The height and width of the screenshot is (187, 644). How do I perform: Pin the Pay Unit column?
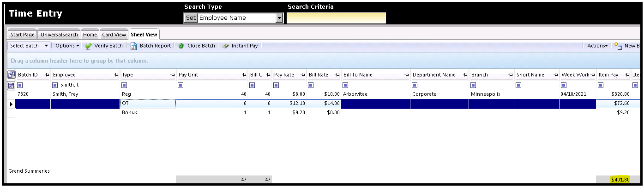243,75
